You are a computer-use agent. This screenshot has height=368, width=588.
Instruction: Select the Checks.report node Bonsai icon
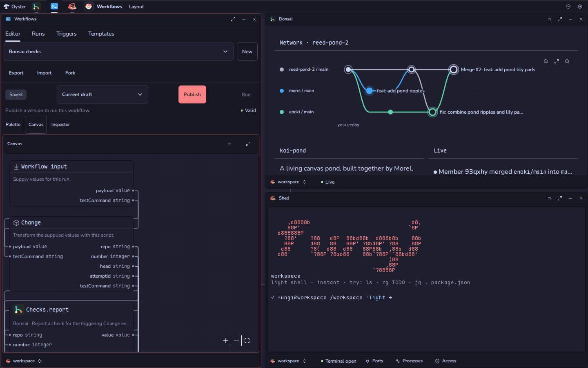[18, 310]
